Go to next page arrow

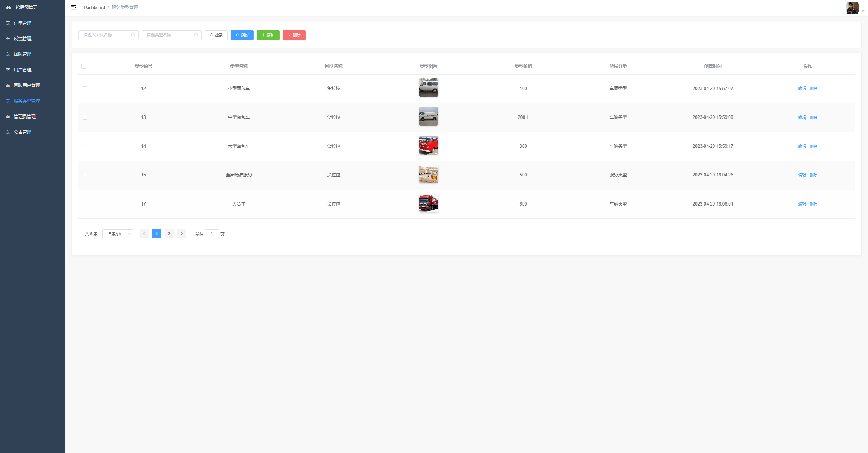(182, 234)
